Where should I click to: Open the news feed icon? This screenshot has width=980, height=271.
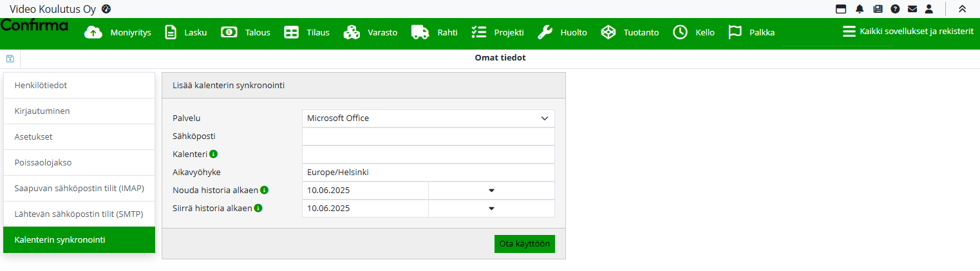pos(878,9)
